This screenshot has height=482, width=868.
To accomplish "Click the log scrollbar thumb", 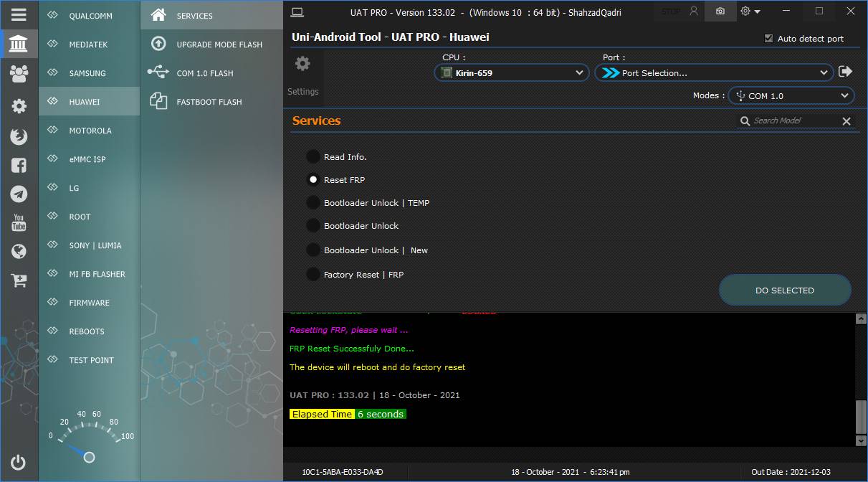I will 861,417.
